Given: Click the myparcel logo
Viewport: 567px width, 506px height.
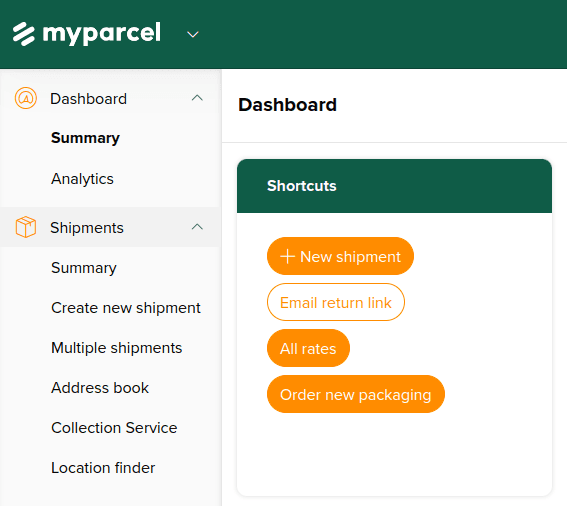Looking at the screenshot, I should (87, 34).
